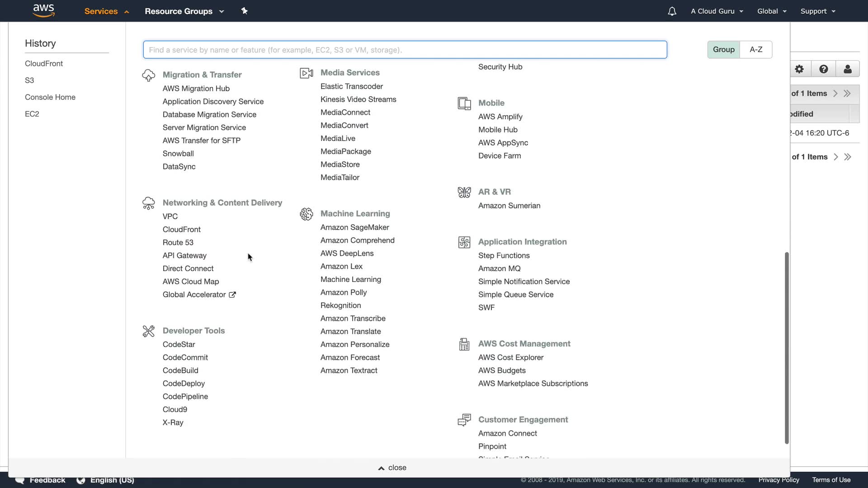Open the A Cloud Guru account menu
Image resolution: width=868 pixels, height=488 pixels.
tap(717, 11)
